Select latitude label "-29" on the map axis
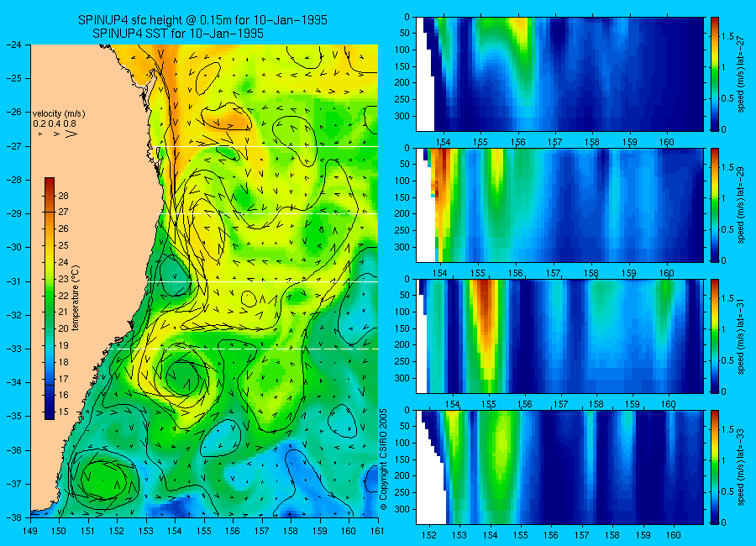This screenshot has width=756, height=546. point(15,213)
